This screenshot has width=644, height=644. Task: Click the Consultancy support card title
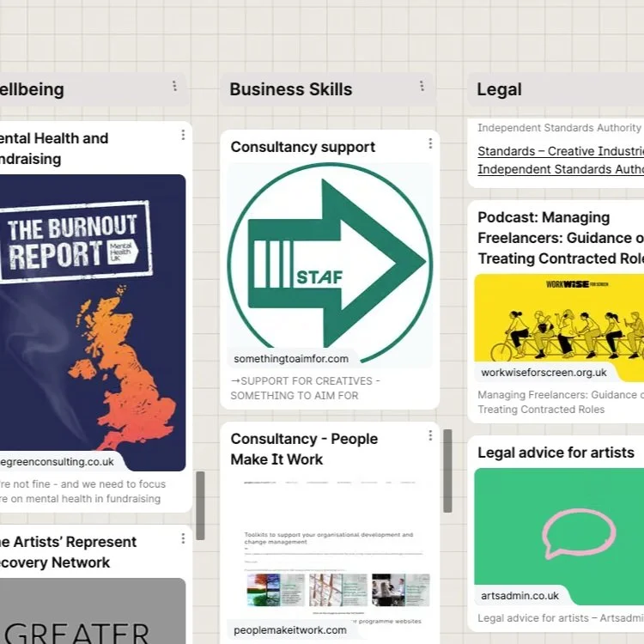(303, 147)
